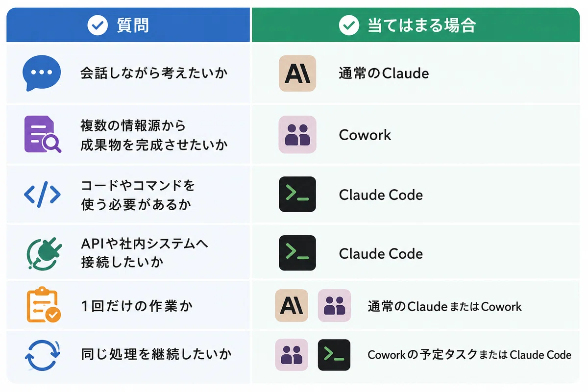This screenshot has height=392, width=588.
Task: Click the AI logo next to 通常のClaude
Action: click(x=297, y=73)
